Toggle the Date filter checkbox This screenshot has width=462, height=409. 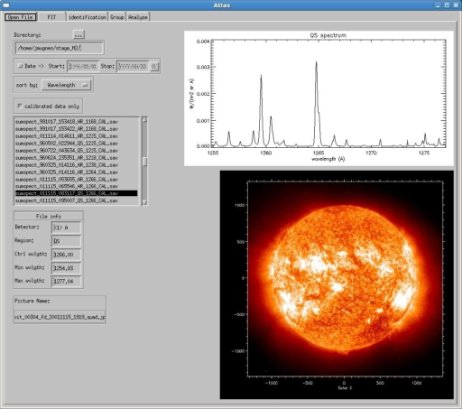20,66
